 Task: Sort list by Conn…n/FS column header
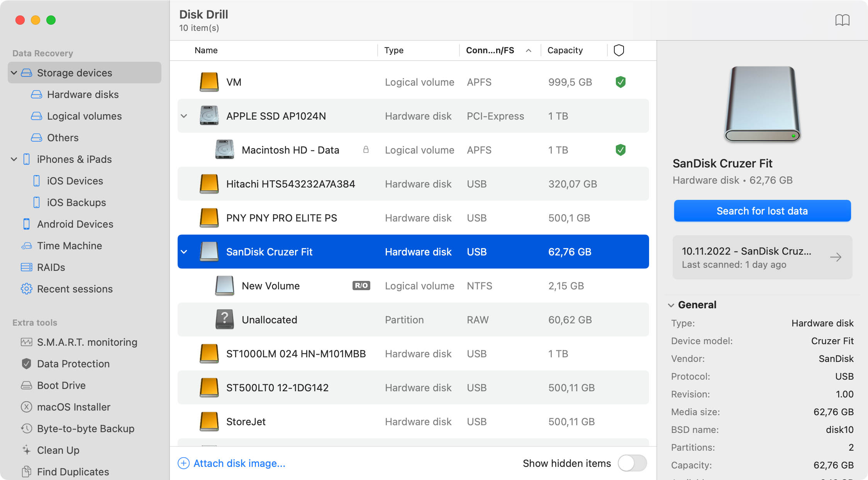(x=497, y=50)
